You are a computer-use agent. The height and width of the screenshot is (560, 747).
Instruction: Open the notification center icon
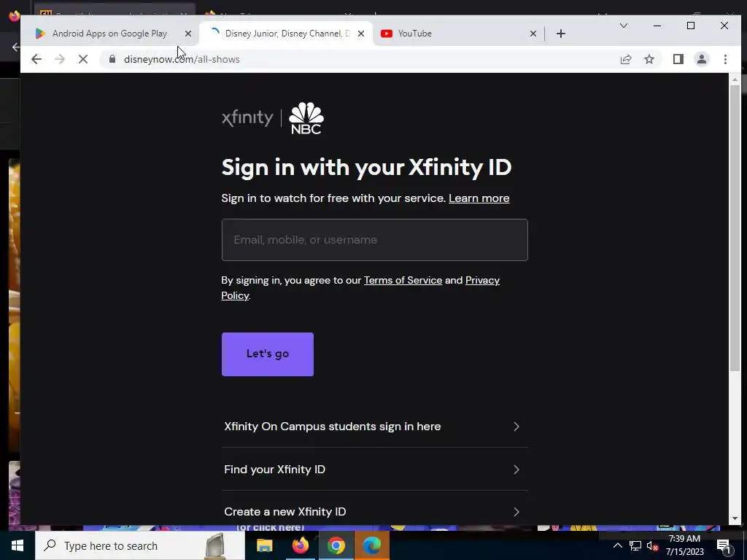point(723,545)
